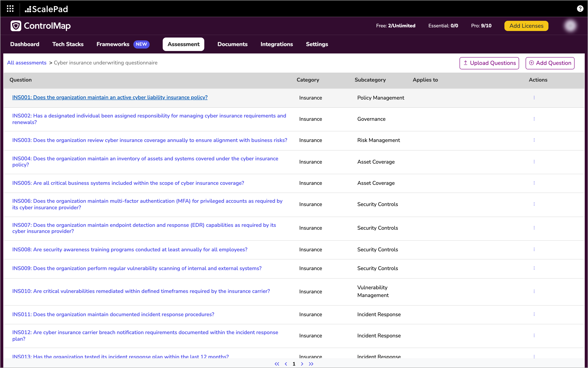The width and height of the screenshot is (588, 368).
Task: Click the Category column header
Action: (308, 80)
